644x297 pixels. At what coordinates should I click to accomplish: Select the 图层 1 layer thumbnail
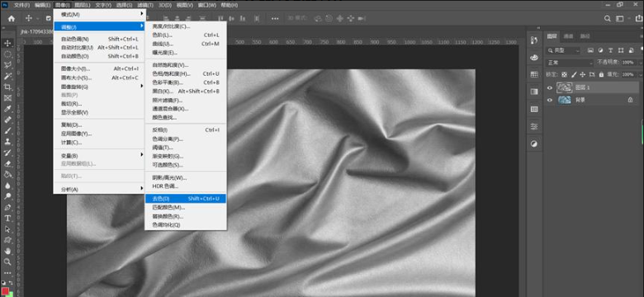(x=564, y=87)
